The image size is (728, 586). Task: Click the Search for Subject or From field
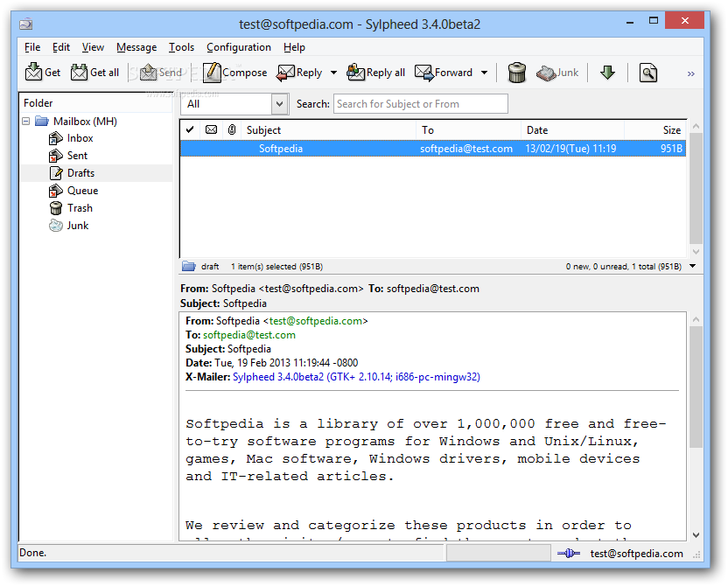pyautogui.click(x=421, y=104)
